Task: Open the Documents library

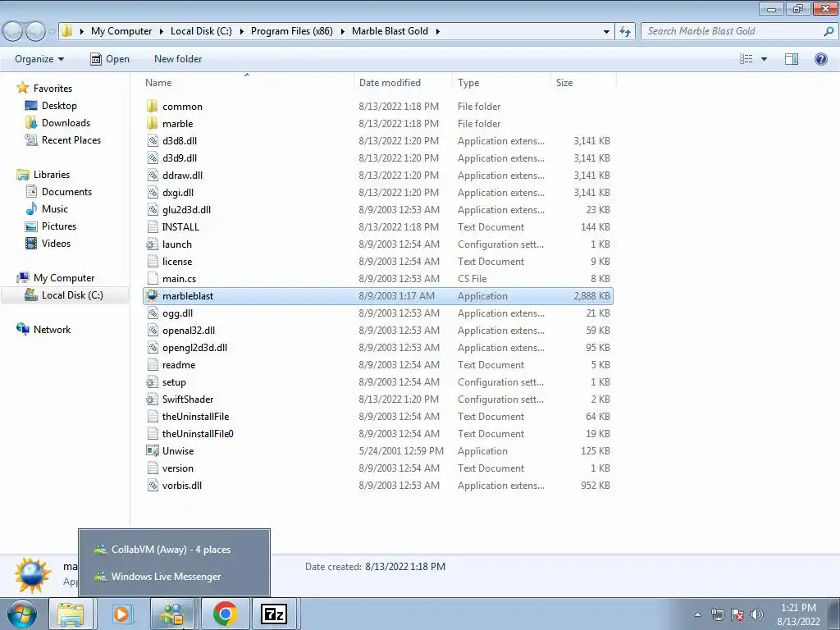Action: (x=66, y=192)
